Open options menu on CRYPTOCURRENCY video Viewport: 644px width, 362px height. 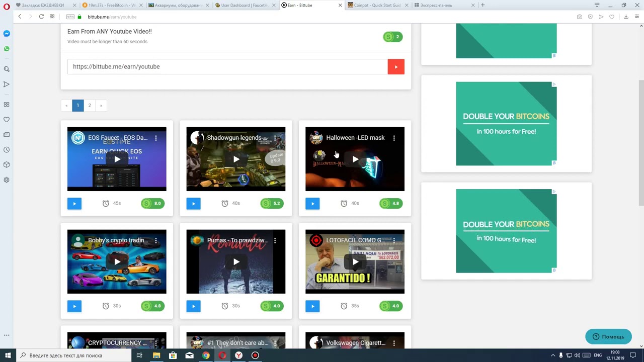(x=156, y=343)
